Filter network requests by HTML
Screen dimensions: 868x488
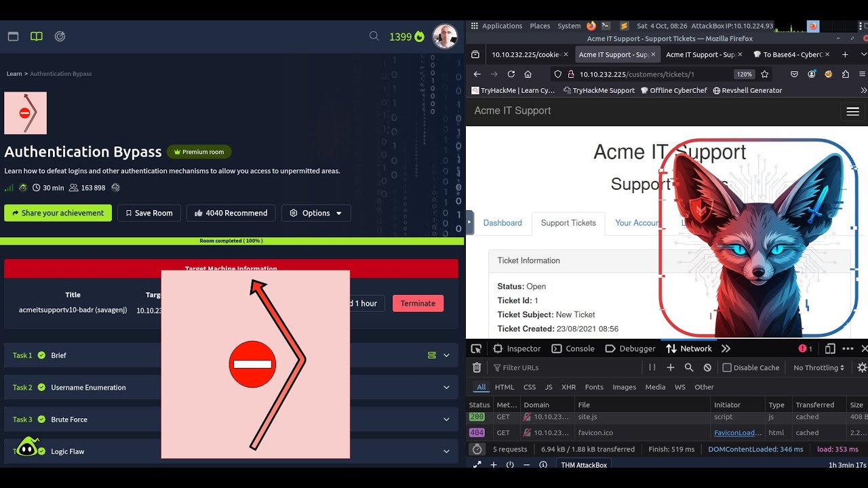click(505, 387)
